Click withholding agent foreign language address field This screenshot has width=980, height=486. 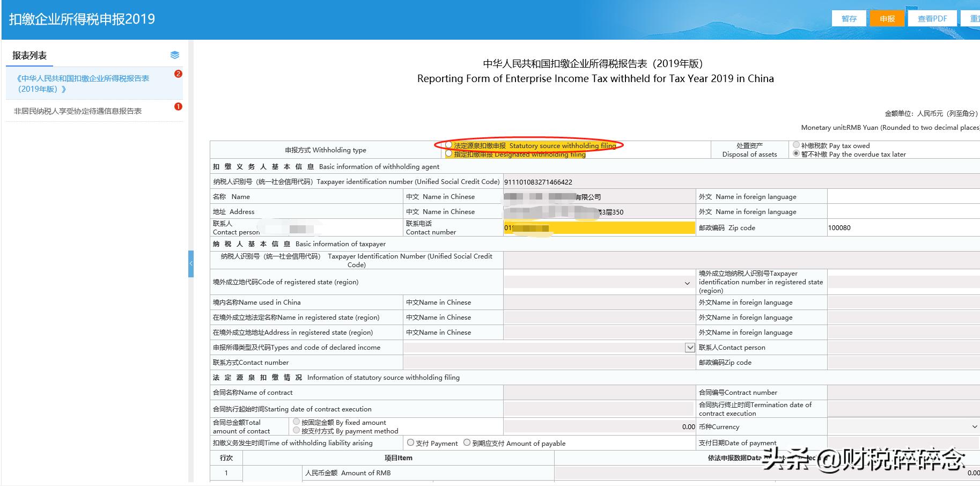(904, 212)
